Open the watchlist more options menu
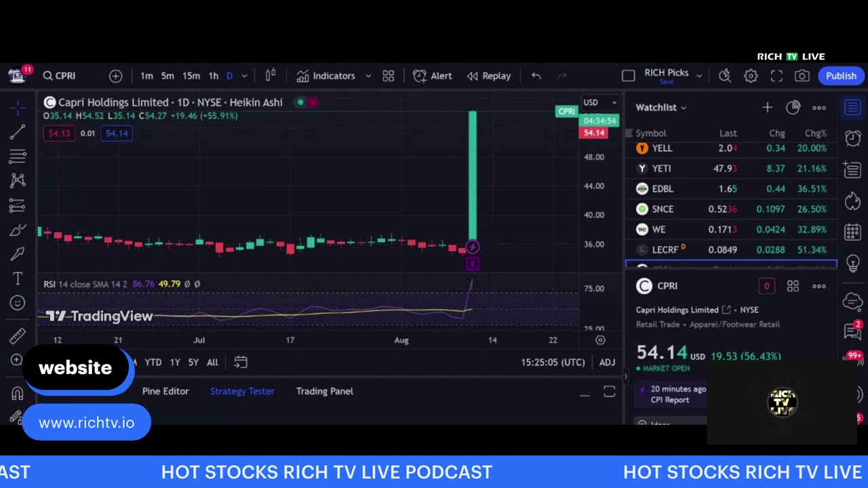This screenshot has height=488, width=868. tap(819, 107)
